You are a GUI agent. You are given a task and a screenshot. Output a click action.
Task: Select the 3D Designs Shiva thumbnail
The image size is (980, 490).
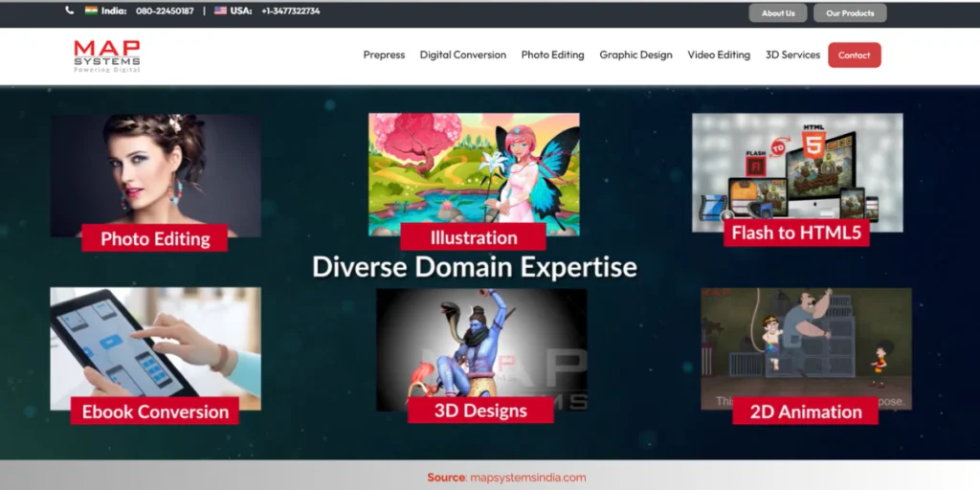pos(481,349)
